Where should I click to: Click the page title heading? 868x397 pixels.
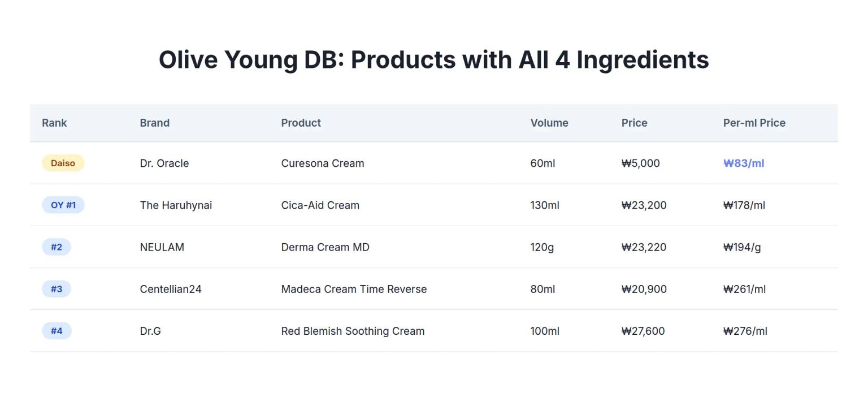(433, 59)
